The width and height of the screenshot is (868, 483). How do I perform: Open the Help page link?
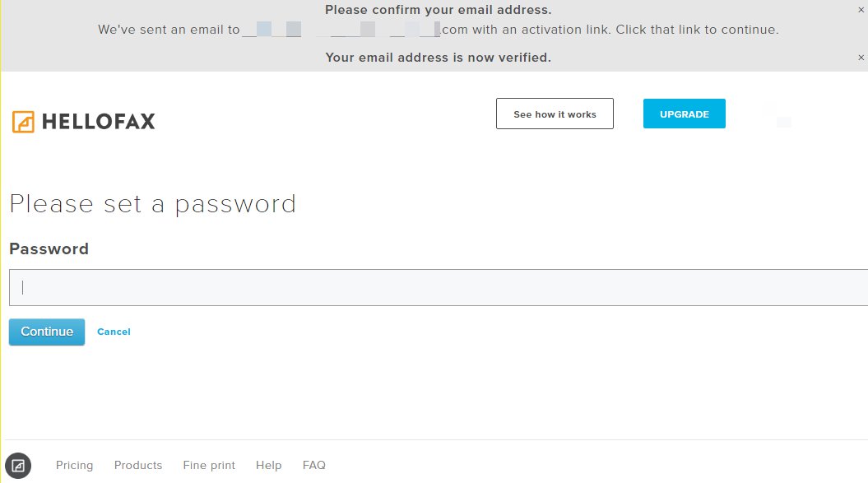click(268, 465)
